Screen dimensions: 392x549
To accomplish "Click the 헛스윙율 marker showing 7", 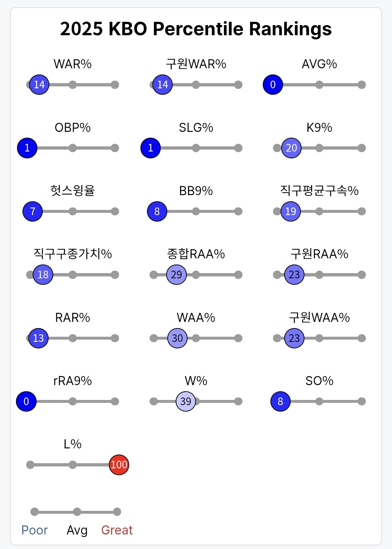I will click(33, 211).
